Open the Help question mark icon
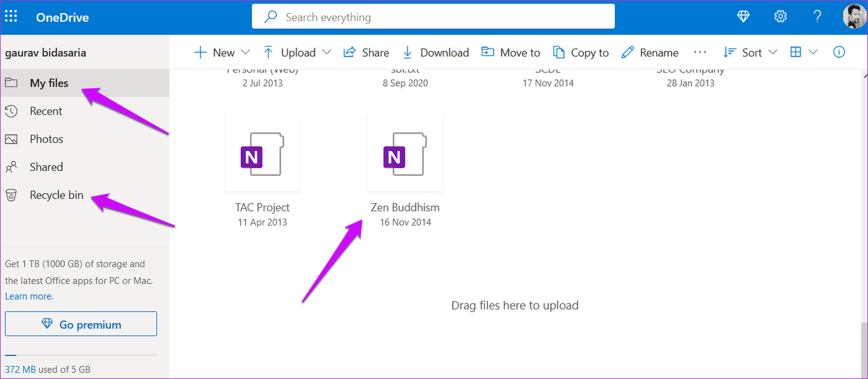This screenshot has height=379, width=868. (817, 17)
